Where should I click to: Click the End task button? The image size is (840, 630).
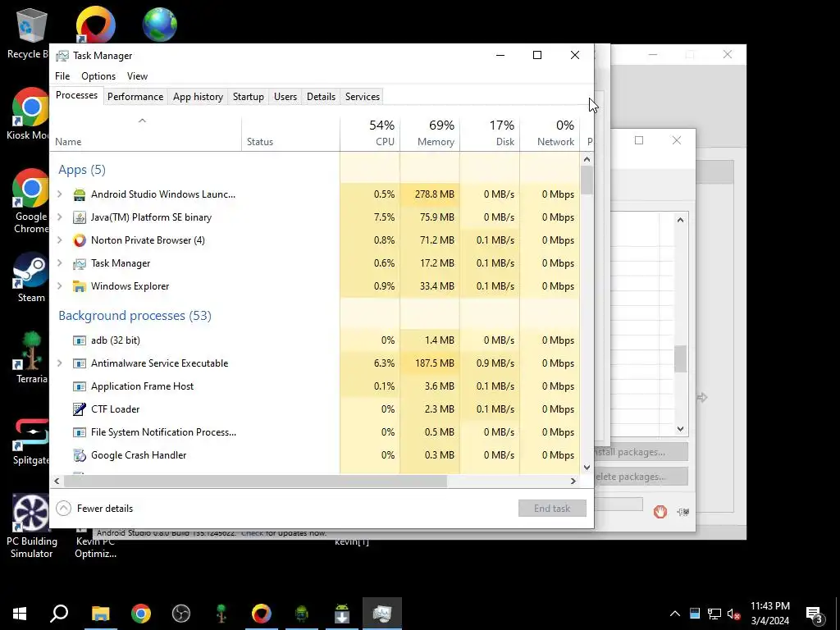(x=552, y=509)
